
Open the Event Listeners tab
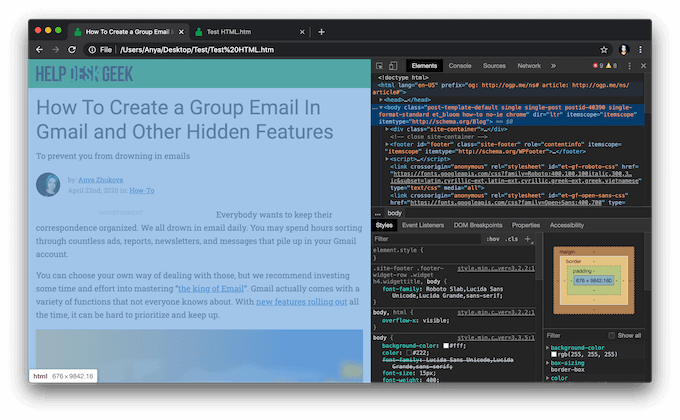tap(423, 225)
